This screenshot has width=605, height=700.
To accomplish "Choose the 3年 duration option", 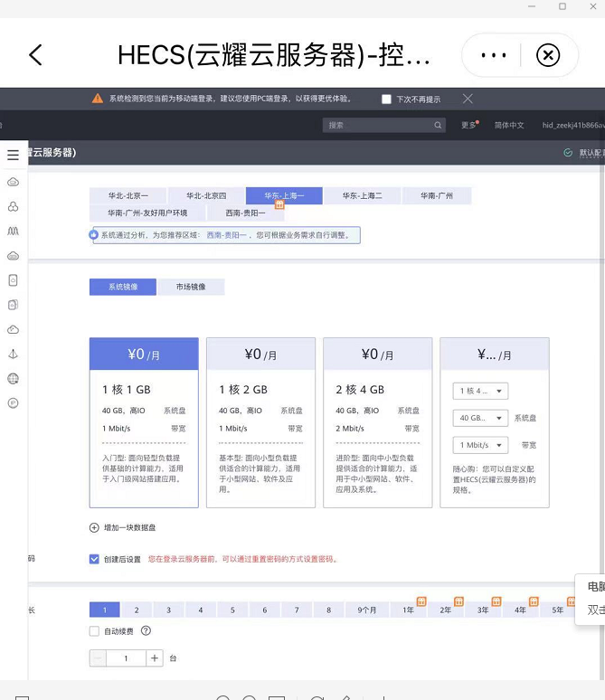I will coord(483,610).
